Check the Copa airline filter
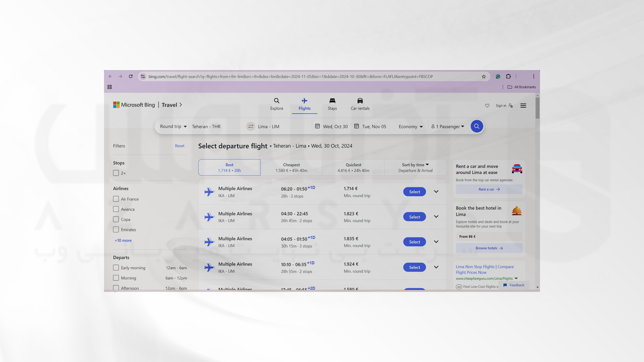644x362 pixels. pyautogui.click(x=116, y=220)
